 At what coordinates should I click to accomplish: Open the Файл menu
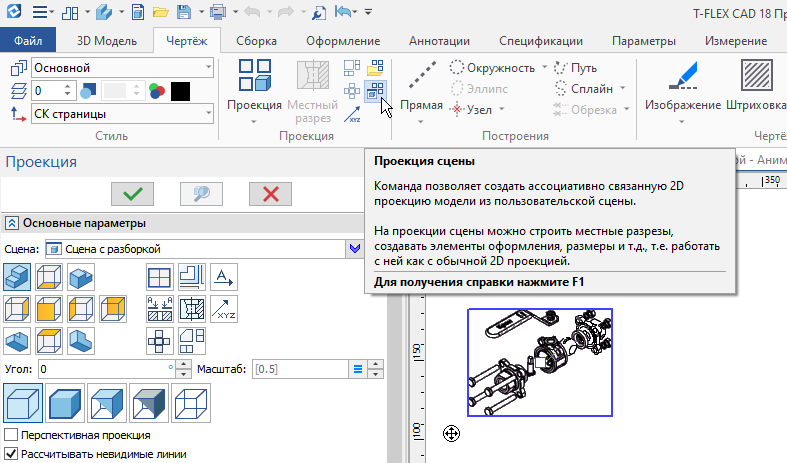(x=28, y=41)
